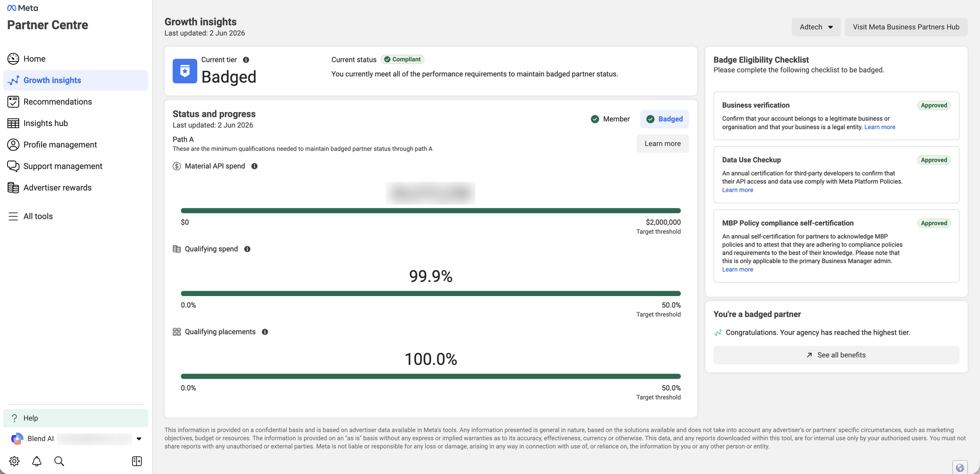Viewport: 980px width, 474px height.
Task: Select the Badged status toggle
Action: [x=665, y=119]
